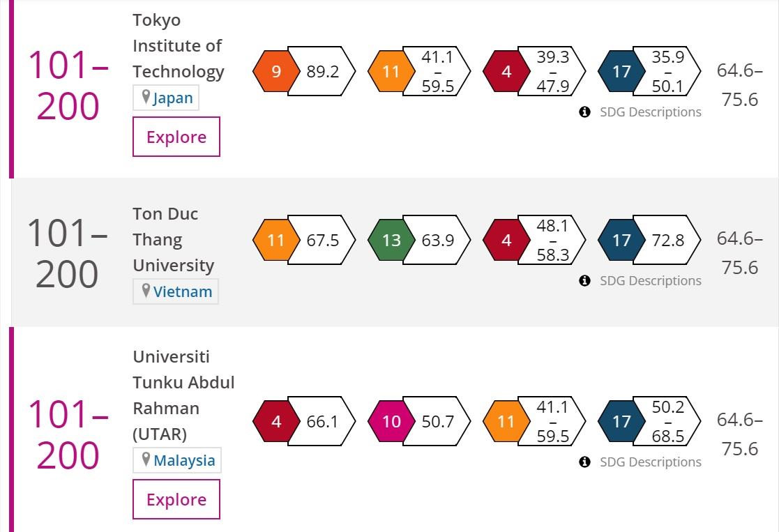Show SDG Descriptions in Tokyo Institute row
Screen dimensions: 779x532
pyautogui.click(x=649, y=112)
